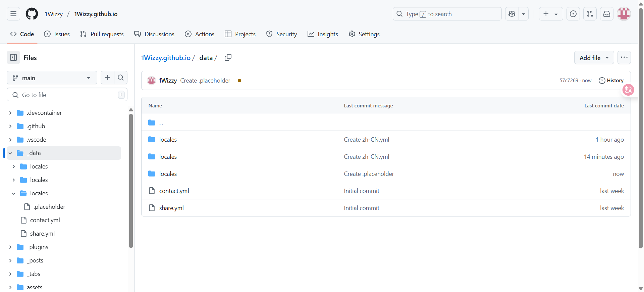Expand the .github folder chevron

click(x=10, y=126)
